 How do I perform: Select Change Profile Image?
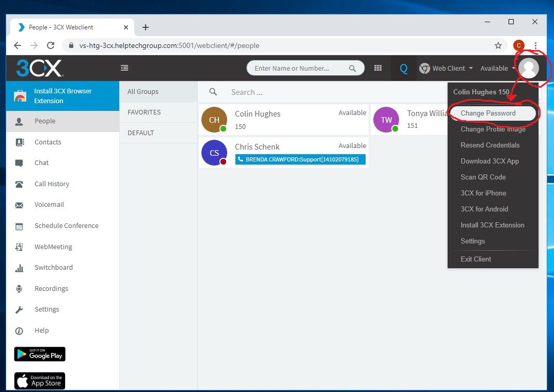click(493, 129)
